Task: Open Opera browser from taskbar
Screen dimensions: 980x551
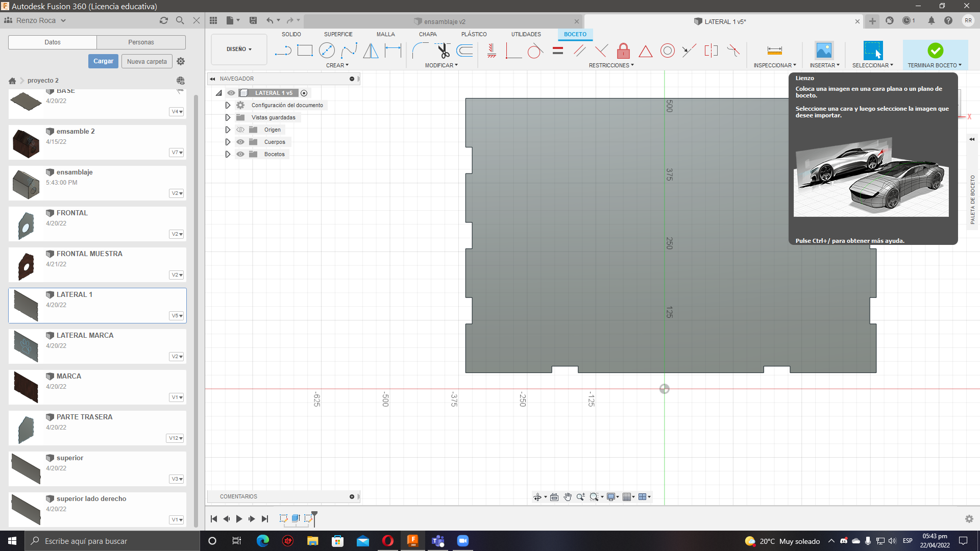Action: pyautogui.click(x=388, y=541)
